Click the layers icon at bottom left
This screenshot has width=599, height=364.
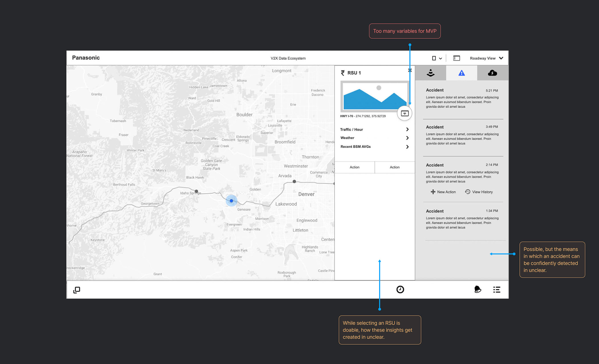click(x=77, y=290)
